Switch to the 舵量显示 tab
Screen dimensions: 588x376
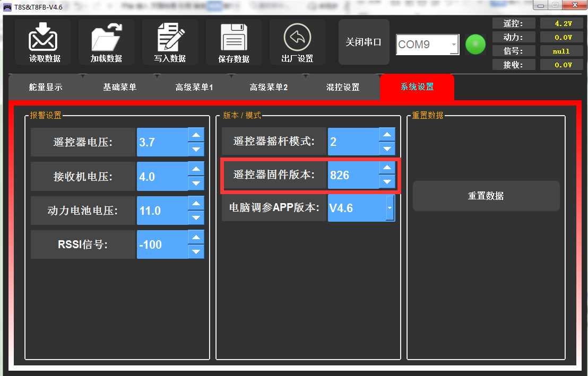pos(46,87)
